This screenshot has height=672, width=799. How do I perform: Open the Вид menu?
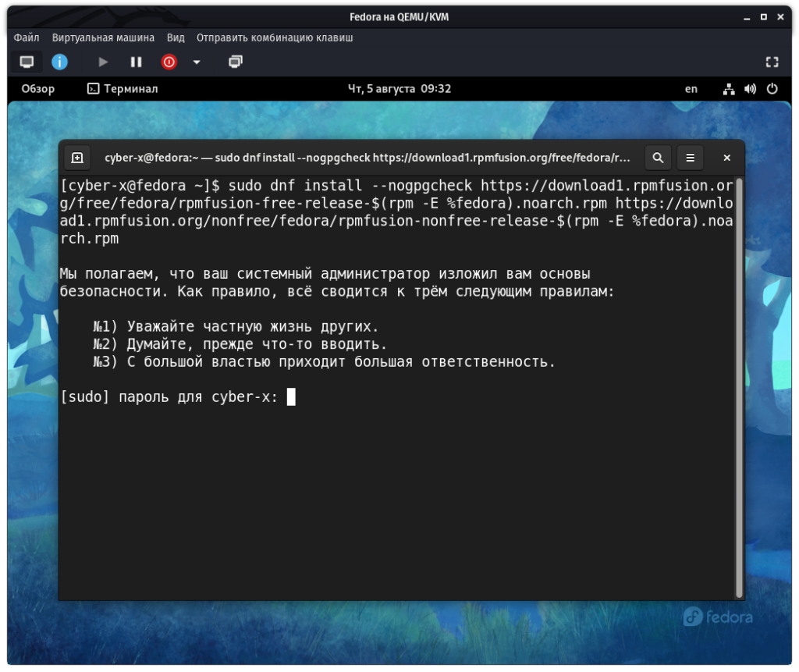pos(176,37)
